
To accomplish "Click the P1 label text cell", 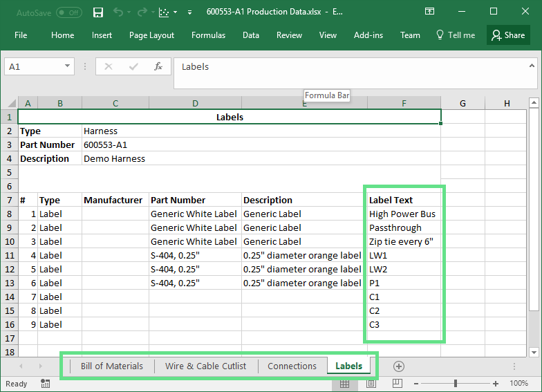I will point(404,283).
